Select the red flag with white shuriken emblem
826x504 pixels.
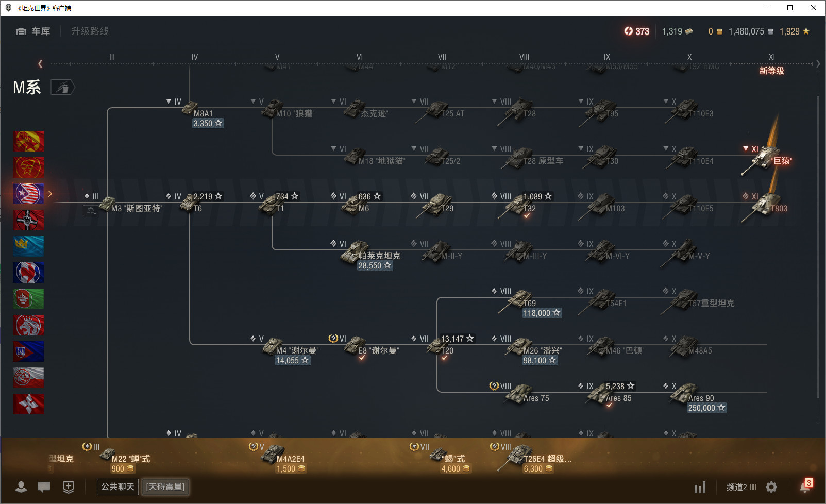click(x=28, y=404)
